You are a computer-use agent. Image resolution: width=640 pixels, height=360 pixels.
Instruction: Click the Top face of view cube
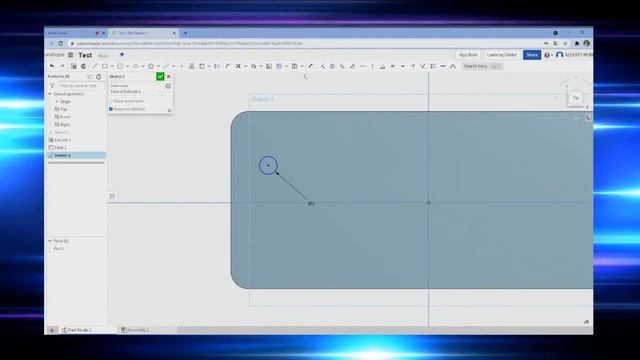tap(576, 98)
